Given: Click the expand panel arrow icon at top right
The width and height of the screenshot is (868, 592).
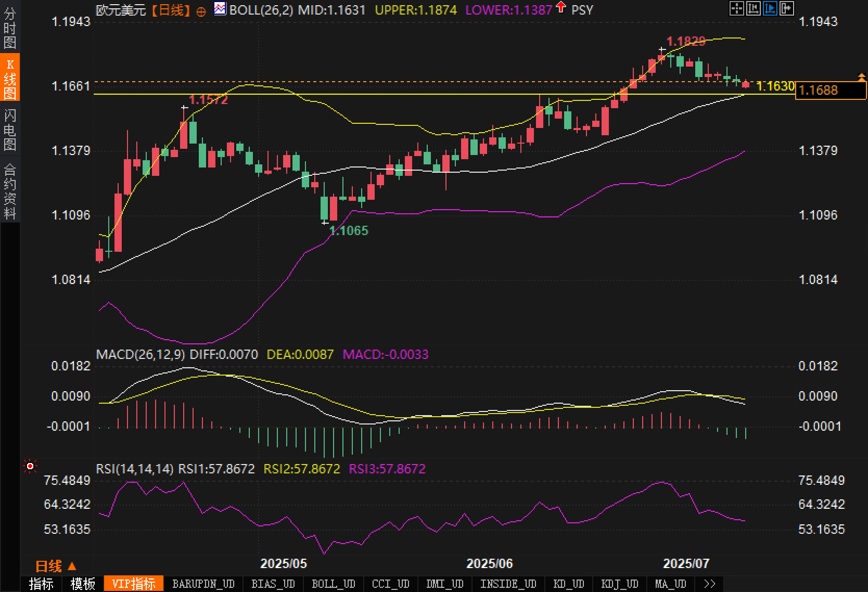Looking at the screenshot, I should tap(786, 8).
